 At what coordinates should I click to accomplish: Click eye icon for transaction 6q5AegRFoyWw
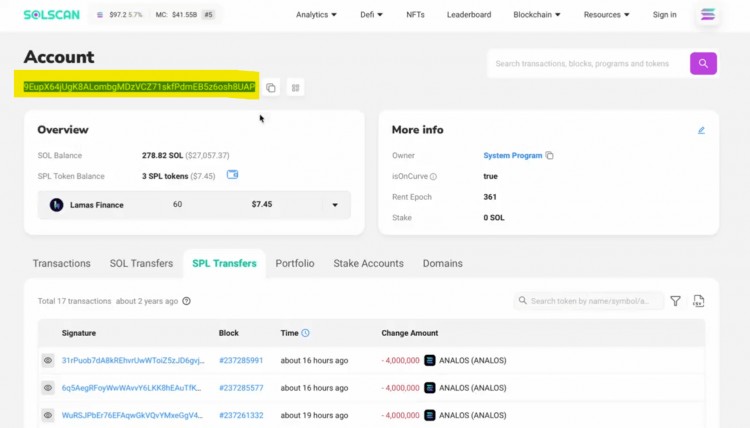(x=47, y=388)
